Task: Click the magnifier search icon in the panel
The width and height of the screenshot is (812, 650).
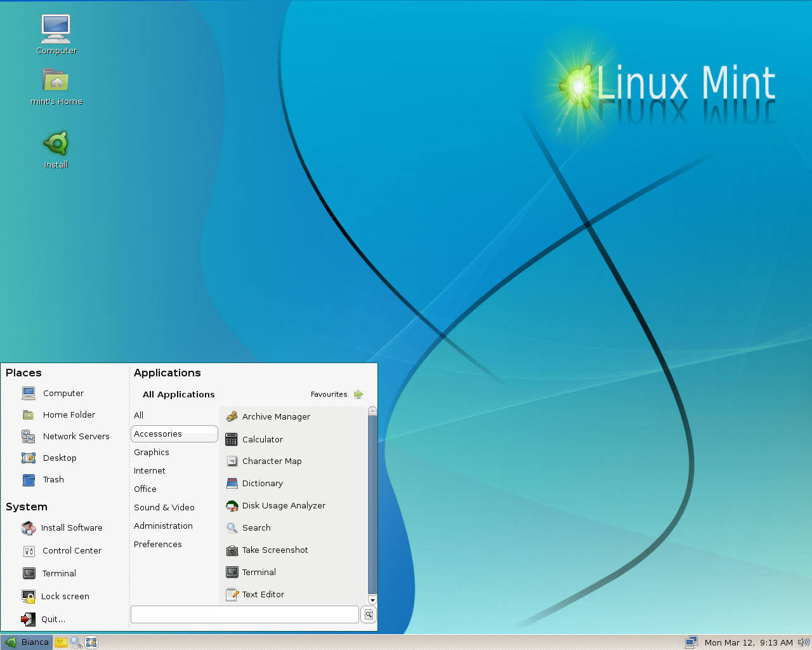Action: click(76, 642)
